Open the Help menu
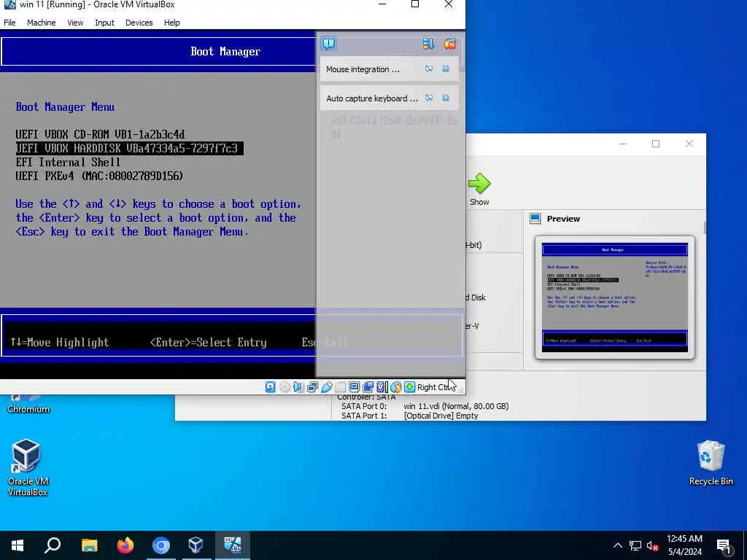 point(172,23)
